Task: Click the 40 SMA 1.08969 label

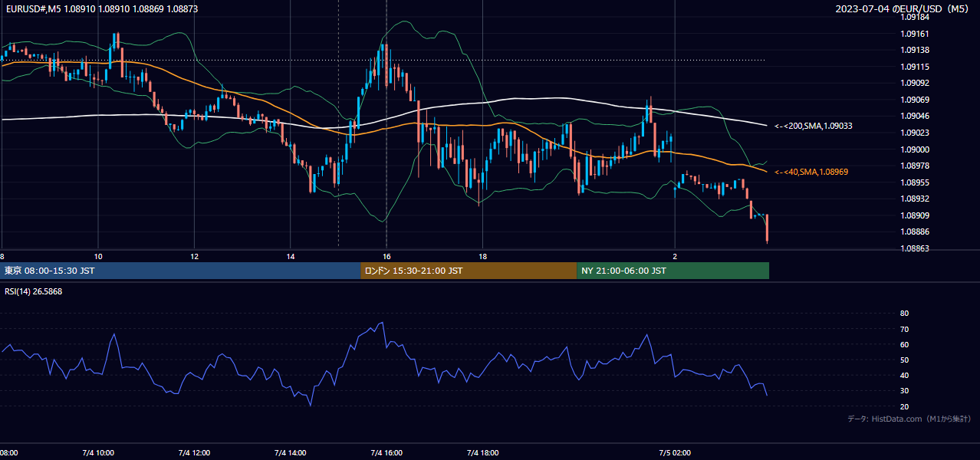Action: pyautogui.click(x=811, y=172)
